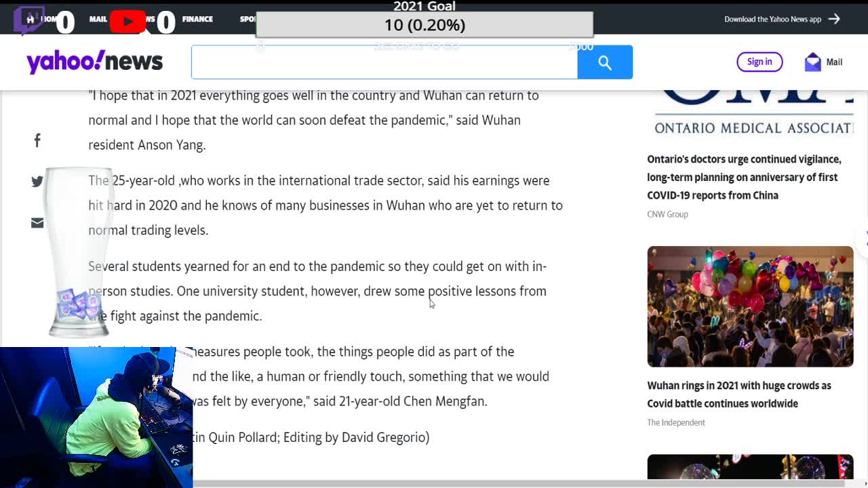Click the Mail text link beside envelope

coord(834,62)
